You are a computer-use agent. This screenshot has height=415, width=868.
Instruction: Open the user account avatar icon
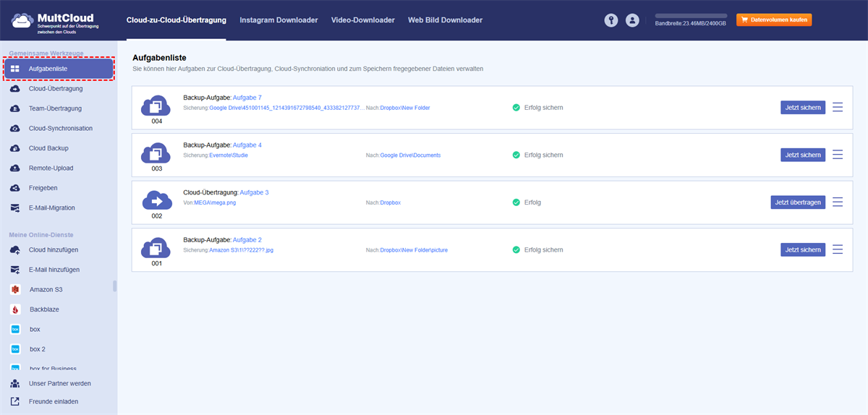coord(633,20)
